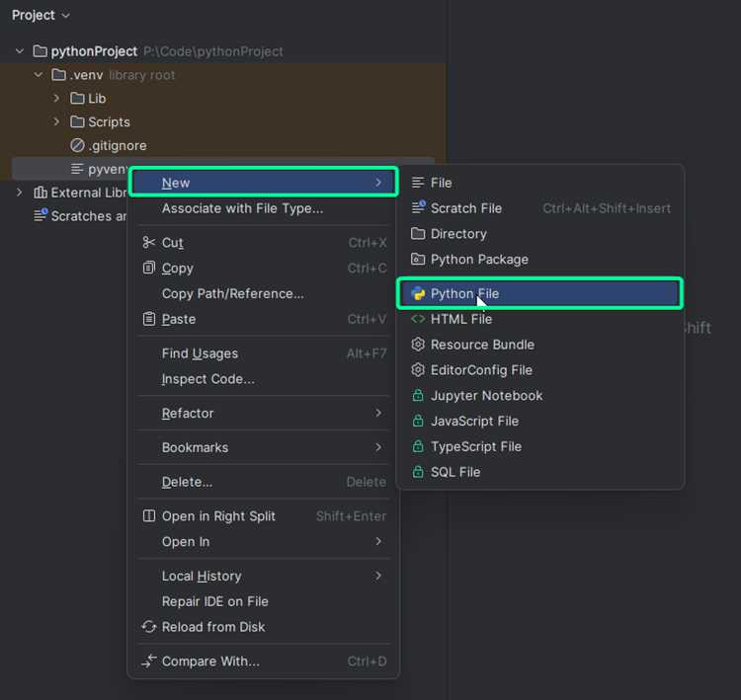Click the Directory folder icon
Viewport: 741px width, 700px height.
pyautogui.click(x=418, y=233)
